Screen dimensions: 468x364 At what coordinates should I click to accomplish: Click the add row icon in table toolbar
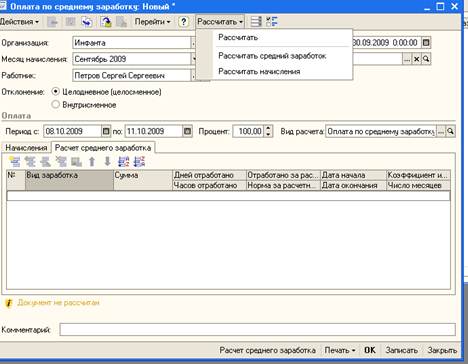(x=15, y=162)
